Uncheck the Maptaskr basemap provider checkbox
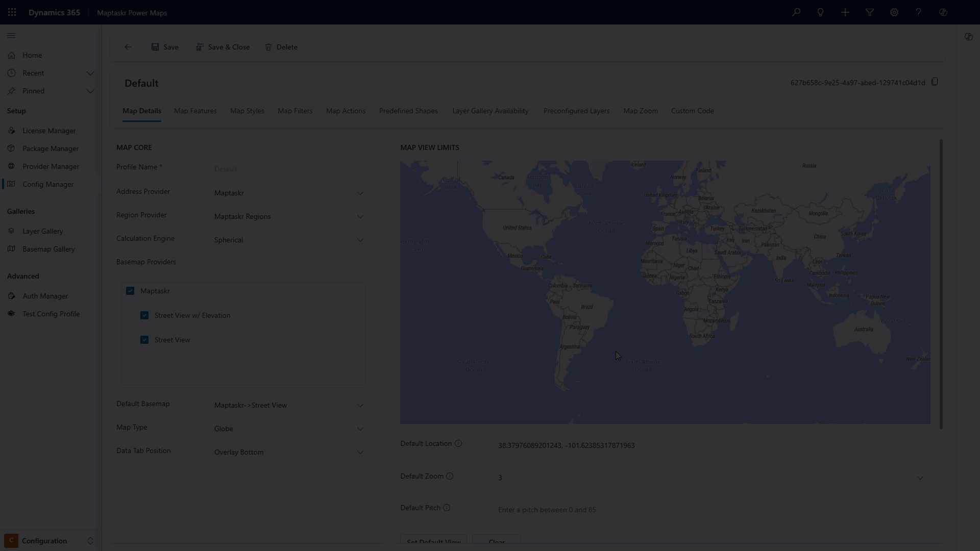The image size is (980, 551). pyautogui.click(x=130, y=291)
